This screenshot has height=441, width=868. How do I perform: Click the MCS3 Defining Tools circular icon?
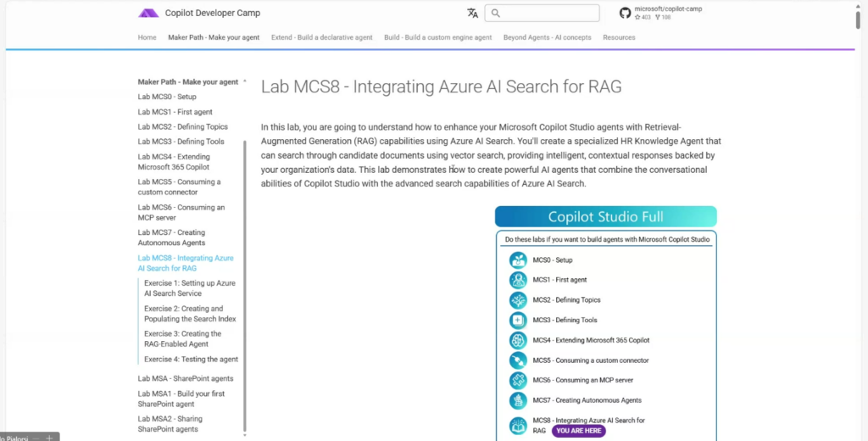click(518, 321)
